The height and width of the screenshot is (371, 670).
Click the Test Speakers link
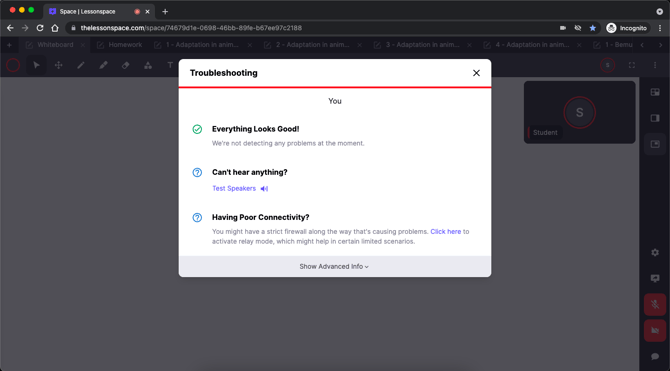(x=234, y=188)
